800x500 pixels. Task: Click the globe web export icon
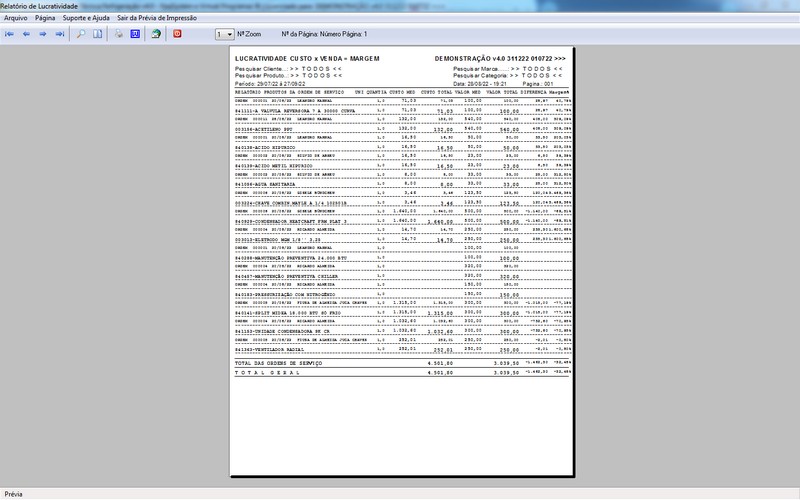[x=156, y=34]
